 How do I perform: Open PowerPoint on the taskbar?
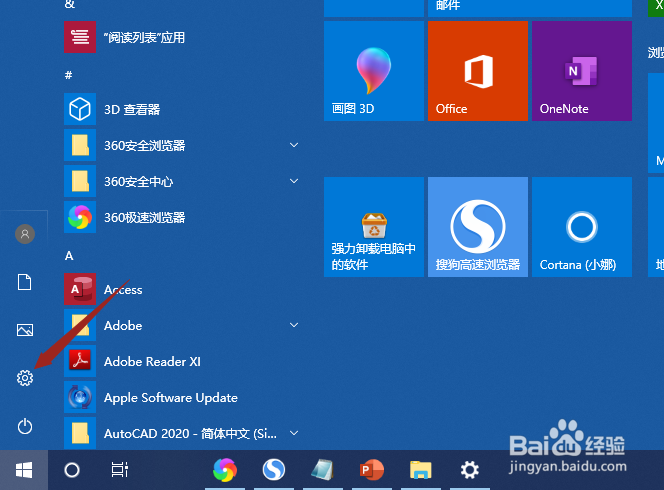[x=372, y=470]
